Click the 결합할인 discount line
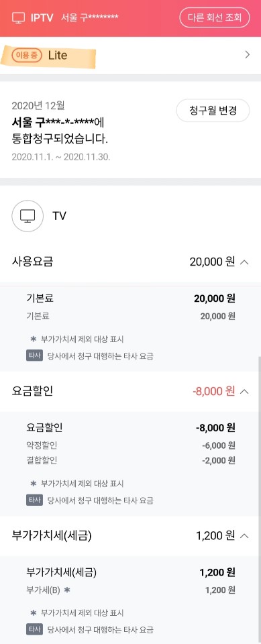Image resolution: width=261 pixels, height=644 pixels. (130, 460)
